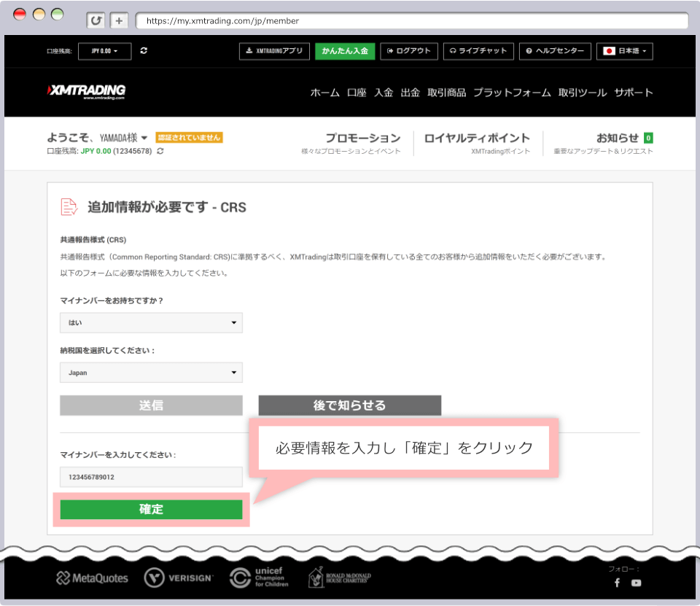The height and width of the screenshot is (606, 700).
Task: Open お知らせ notifications
Action: [x=603, y=143]
